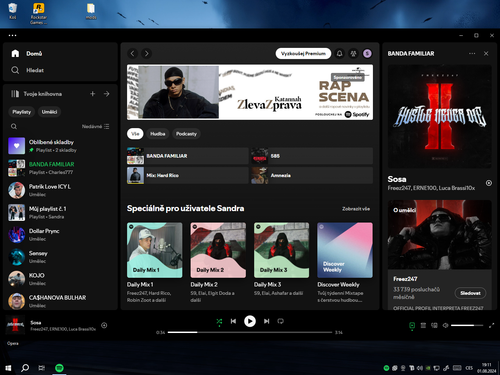Screen dimensions: 500x375
Task: Open Windows Start menu
Action: pyautogui.click(x=8, y=368)
